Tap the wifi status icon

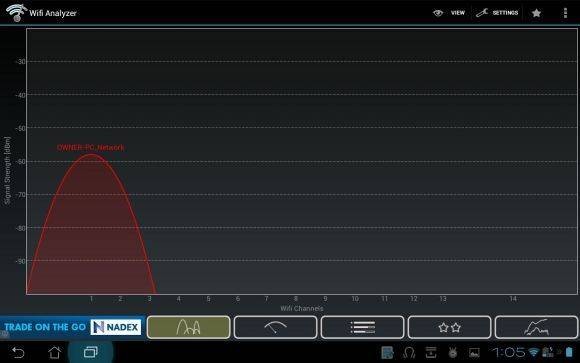click(x=533, y=352)
